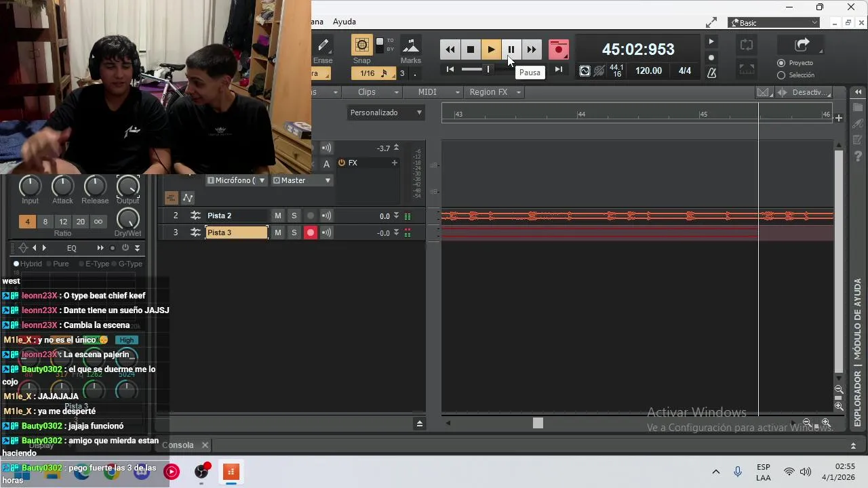The image size is (868, 488).
Task: Start playback with the Play button
Action: (491, 49)
